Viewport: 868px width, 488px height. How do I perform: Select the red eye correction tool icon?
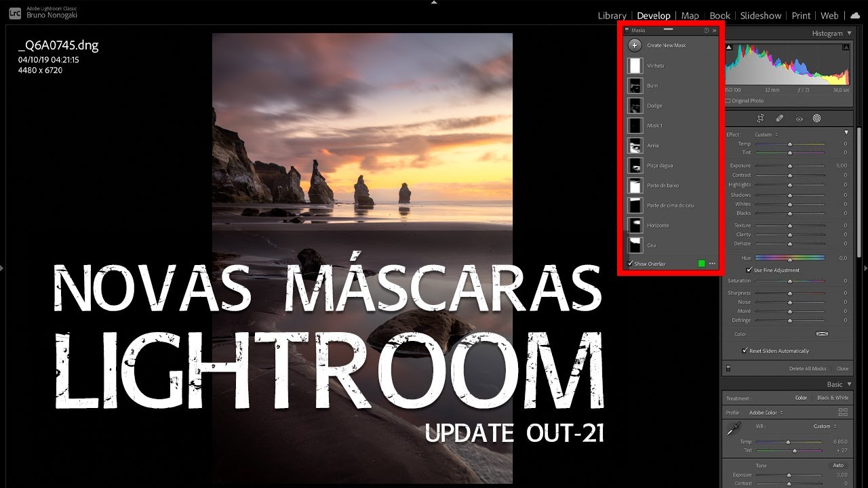pyautogui.click(x=799, y=119)
